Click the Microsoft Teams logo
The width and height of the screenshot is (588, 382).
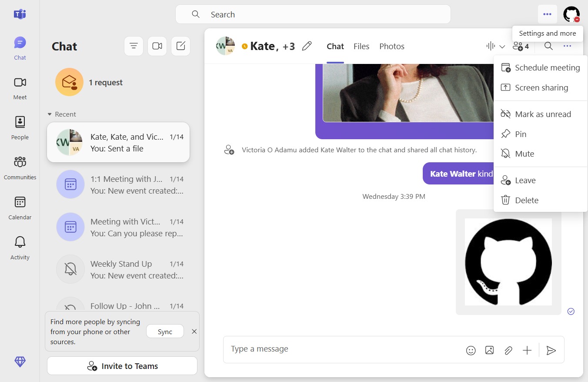(x=20, y=14)
